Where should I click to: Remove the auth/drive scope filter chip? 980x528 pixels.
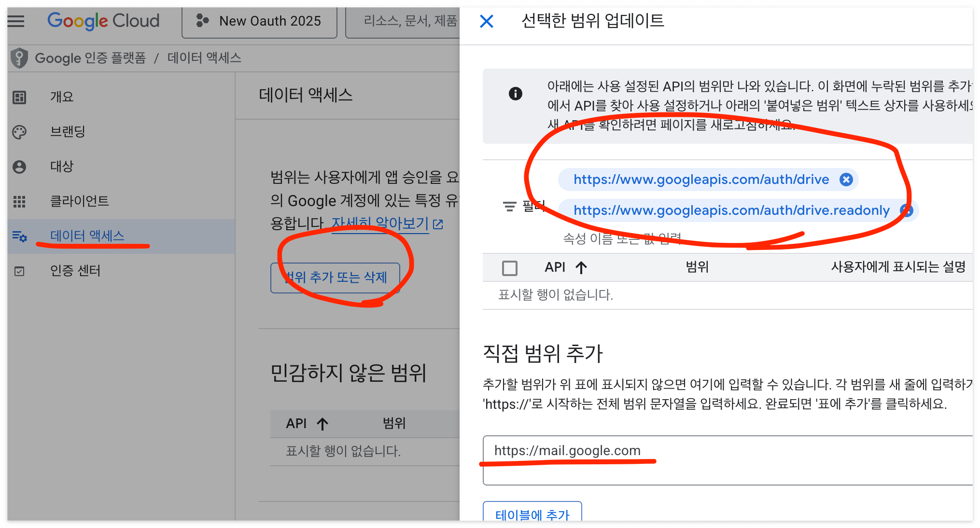[846, 180]
